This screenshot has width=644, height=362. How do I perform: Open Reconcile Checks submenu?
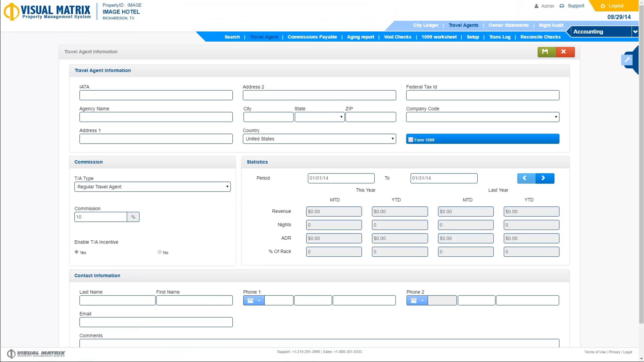pyautogui.click(x=540, y=37)
